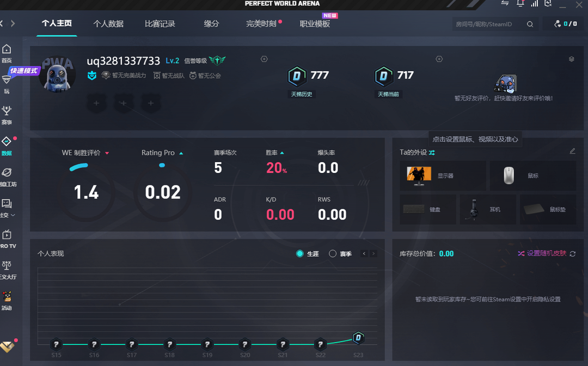Switch to the 职业模板 tab

(315, 23)
